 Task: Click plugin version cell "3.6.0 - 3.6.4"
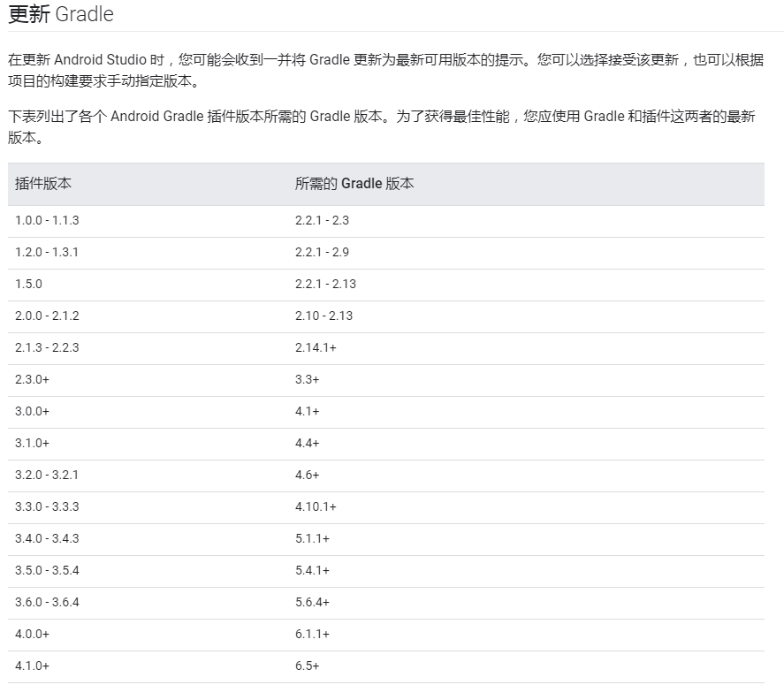tap(47, 603)
